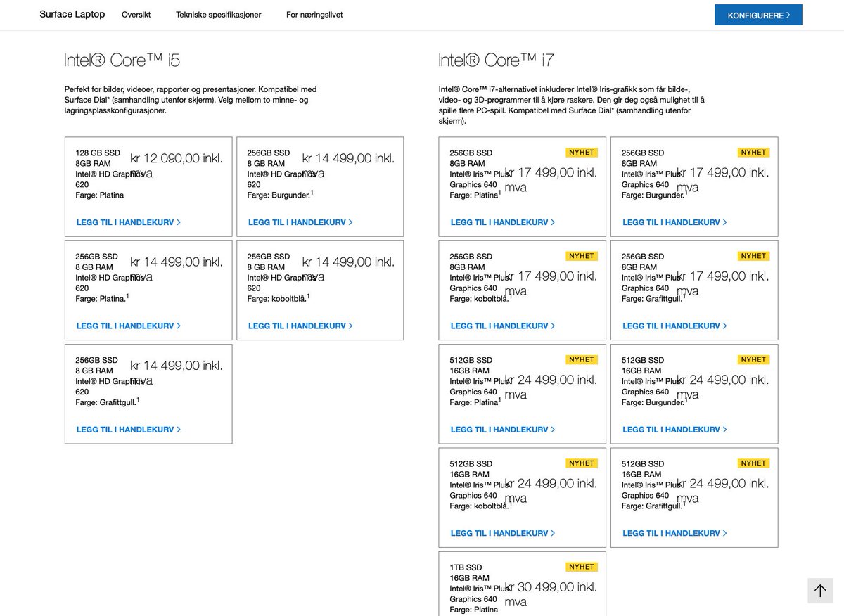
Task: Click NYHET badge on 512GB Burgunder card
Action: [x=753, y=359]
